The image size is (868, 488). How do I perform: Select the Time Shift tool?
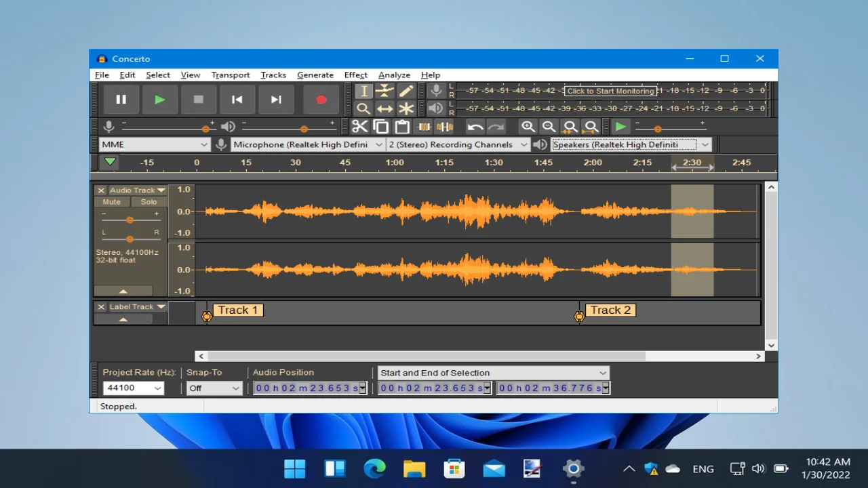384,108
